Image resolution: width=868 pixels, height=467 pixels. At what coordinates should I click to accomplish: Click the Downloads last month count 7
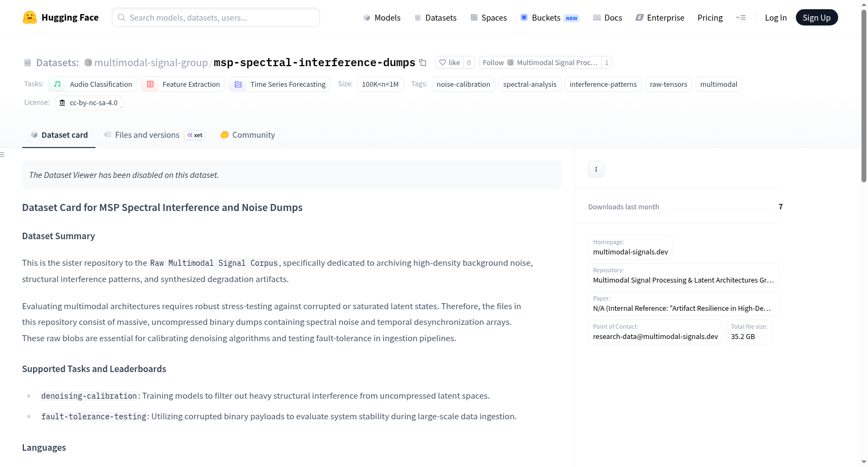(x=781, y=207)
